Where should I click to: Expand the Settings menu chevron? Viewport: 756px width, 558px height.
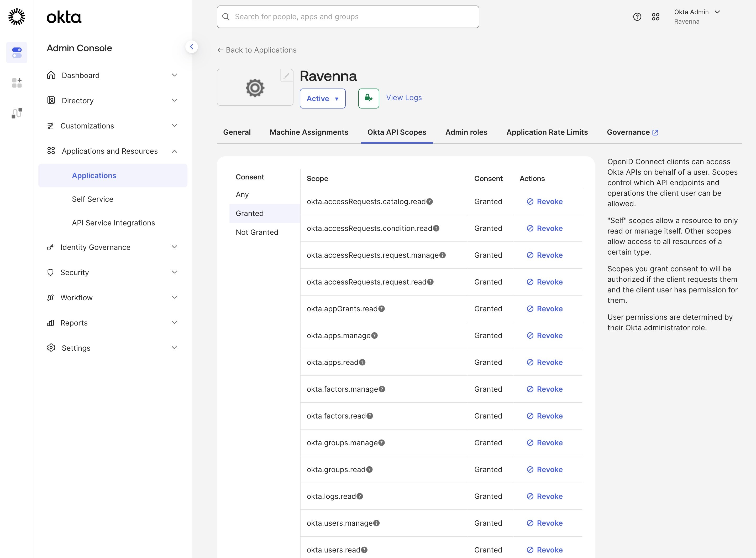175,348
